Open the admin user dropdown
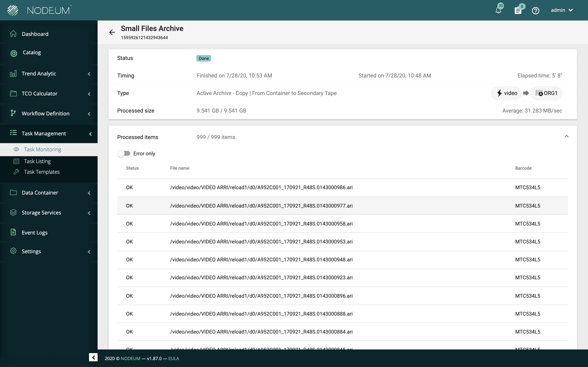Screen dimensions: 588x367 (x=562, y=10)
